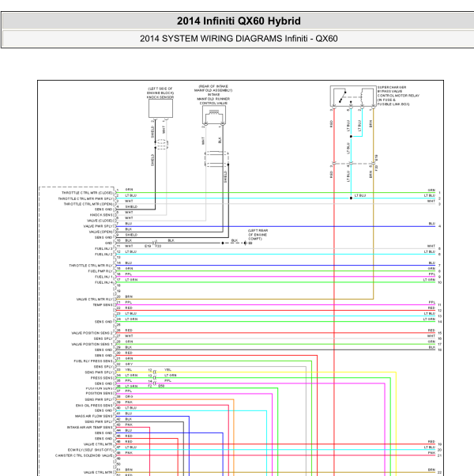Viewport: 474px width, 476px height.
Task: Click the 'TEMP SENS' pin label
Action: 103,304
